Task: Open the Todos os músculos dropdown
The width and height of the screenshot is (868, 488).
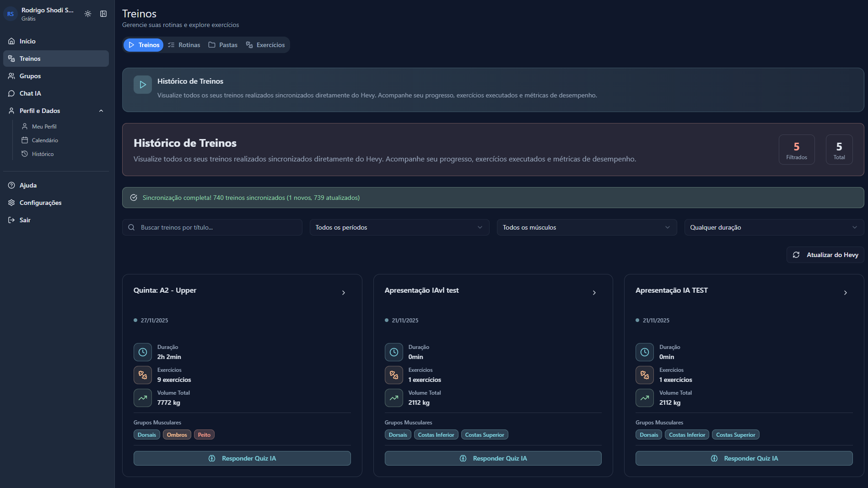Action: tap(586, 227)
